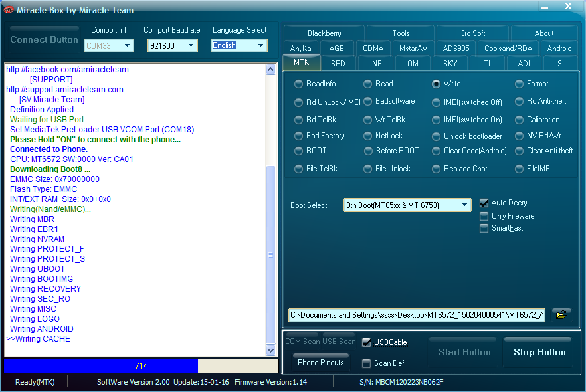Expand the Language Select dropdown
The image size is (586, 392).
click(260, 46)
